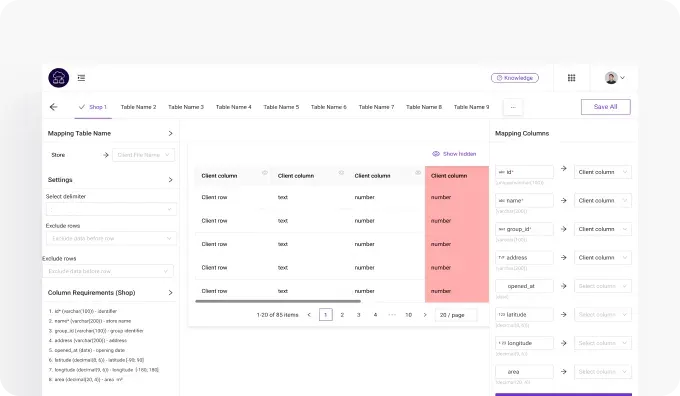Open the Client column dropdown for name
The height and width of the screenshot is (396, 680).
tap(603, 200)
